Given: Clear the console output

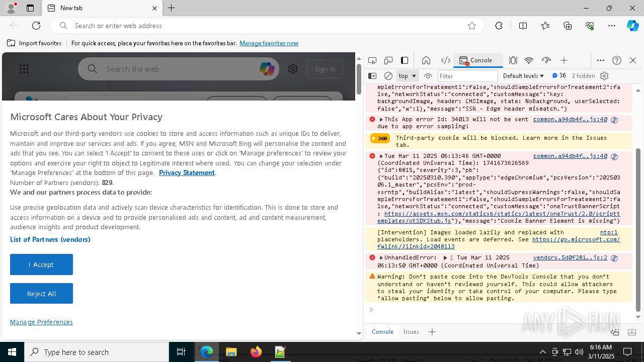Looking at the screenshot, I should 388,76.
